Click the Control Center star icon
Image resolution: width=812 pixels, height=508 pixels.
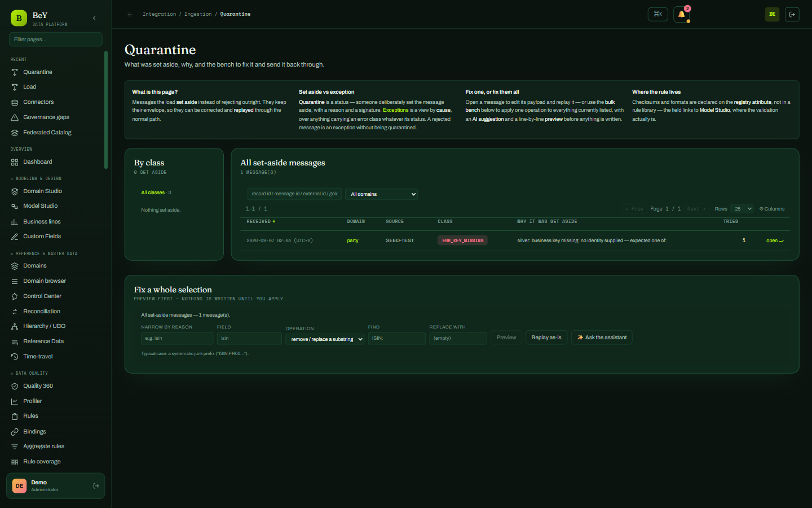[x=15, y=296]
